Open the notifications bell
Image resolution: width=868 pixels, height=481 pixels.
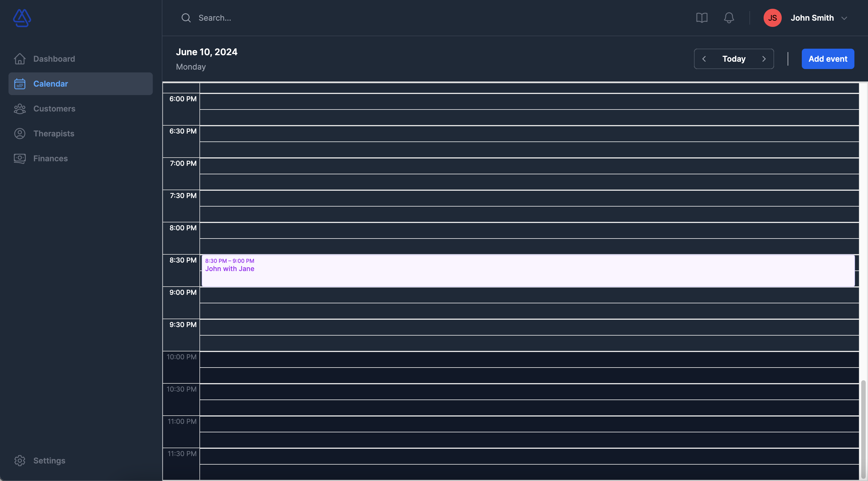729,18
